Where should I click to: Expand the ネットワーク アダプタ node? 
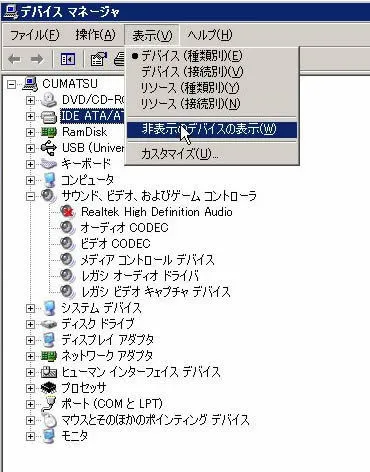(x=30, y=356)
